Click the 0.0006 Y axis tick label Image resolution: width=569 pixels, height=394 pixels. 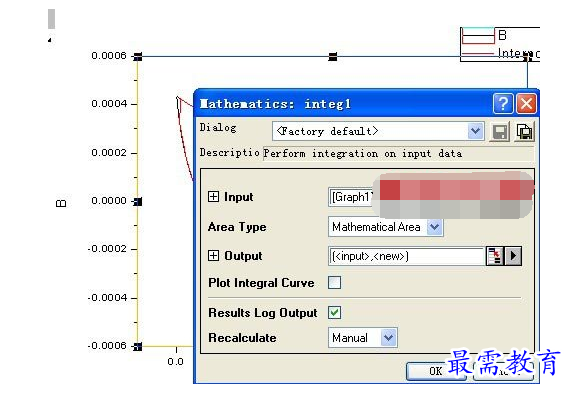click(x=109, y=56)
